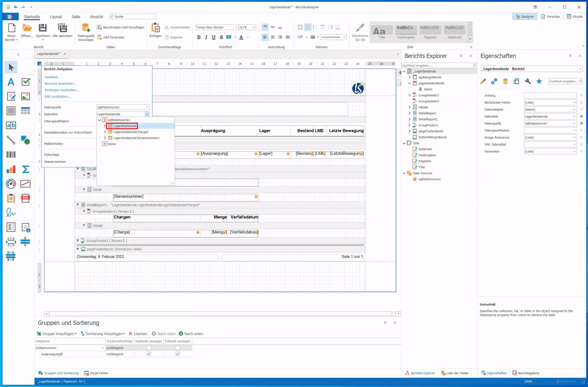Open the Datenquelle sqlDataSource1 dropdown
The width and height of the screenshot is (588, 387).
(x=147, y=107)
